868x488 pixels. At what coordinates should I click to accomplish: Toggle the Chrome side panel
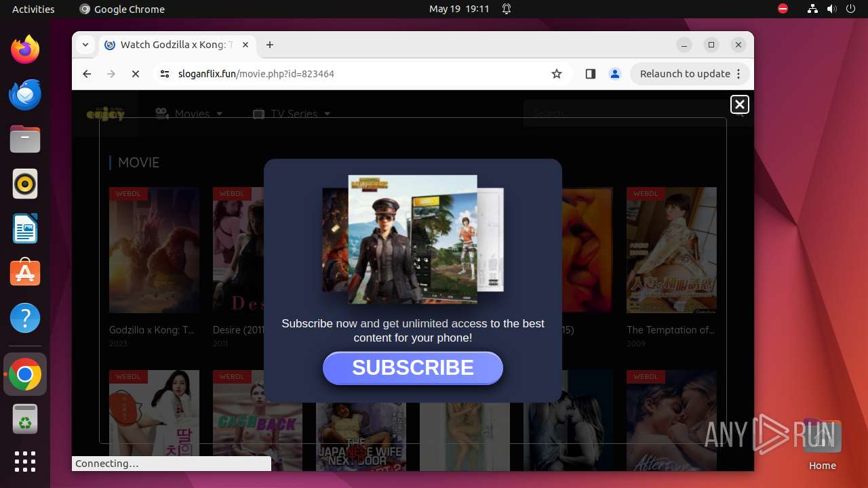590,74
